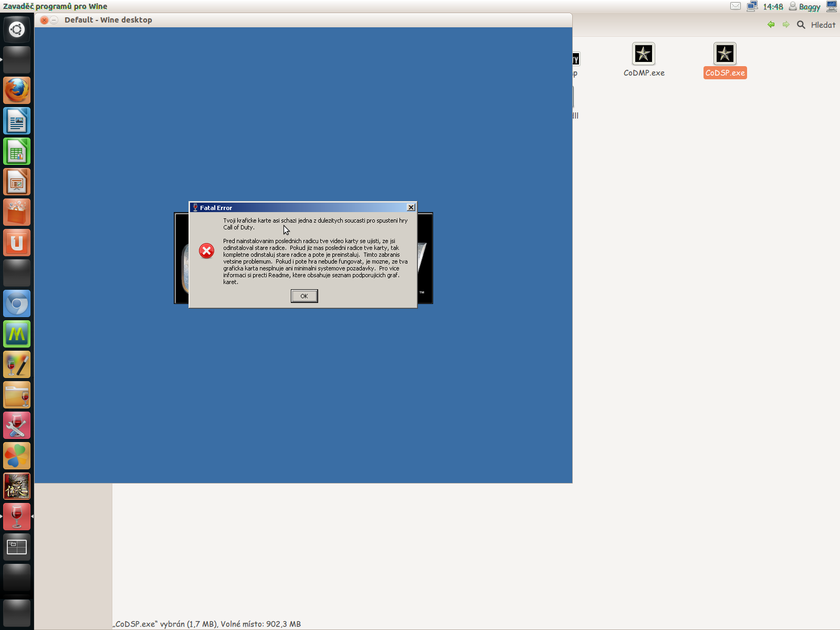Open LibreOffice Impress from launcher

pos(17,182)
